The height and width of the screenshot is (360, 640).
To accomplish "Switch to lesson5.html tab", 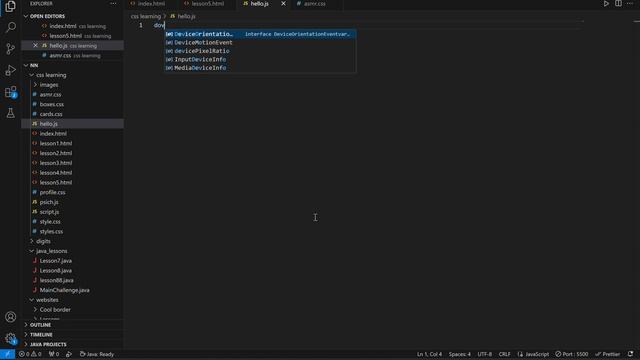I will tap(208, 4).
